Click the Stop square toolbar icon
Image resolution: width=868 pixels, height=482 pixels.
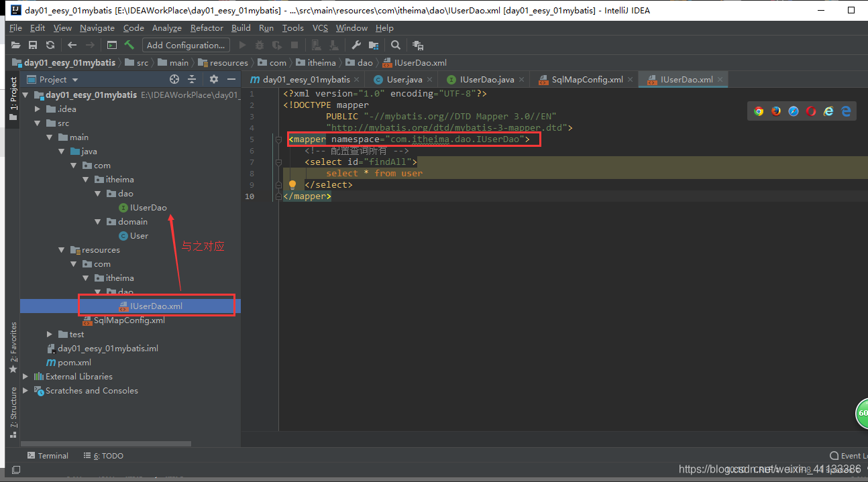[294, 45]
